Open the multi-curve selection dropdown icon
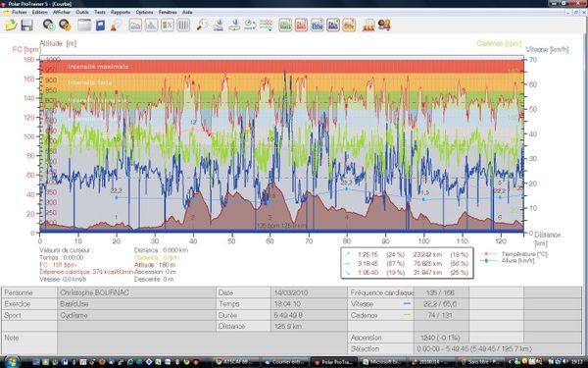Viewport: 588px width, 368px height. pyautogui.click(x=266, y=26)
